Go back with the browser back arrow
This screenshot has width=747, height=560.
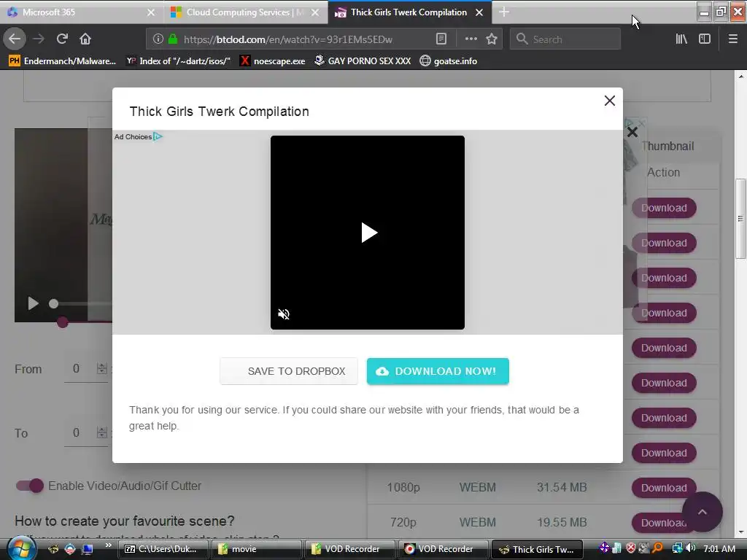pyautogui.click(x=15, y=39)
